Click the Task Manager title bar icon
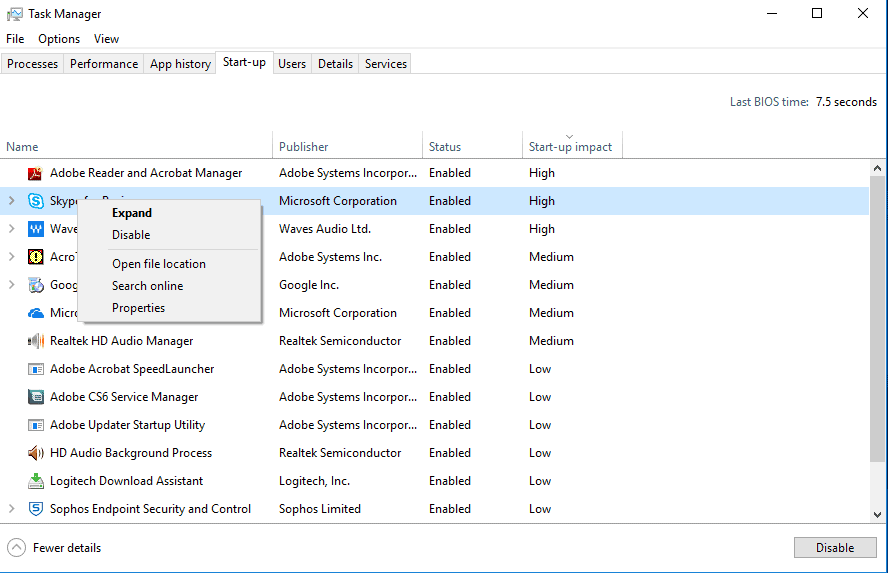This screenshot has width=888, height=573. pyautogui.click(x=15, y=14)
